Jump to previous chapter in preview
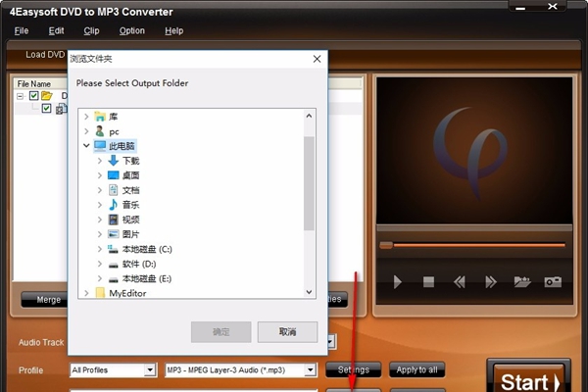This screenshot has height=392, width=588. (x=460, y=281)
